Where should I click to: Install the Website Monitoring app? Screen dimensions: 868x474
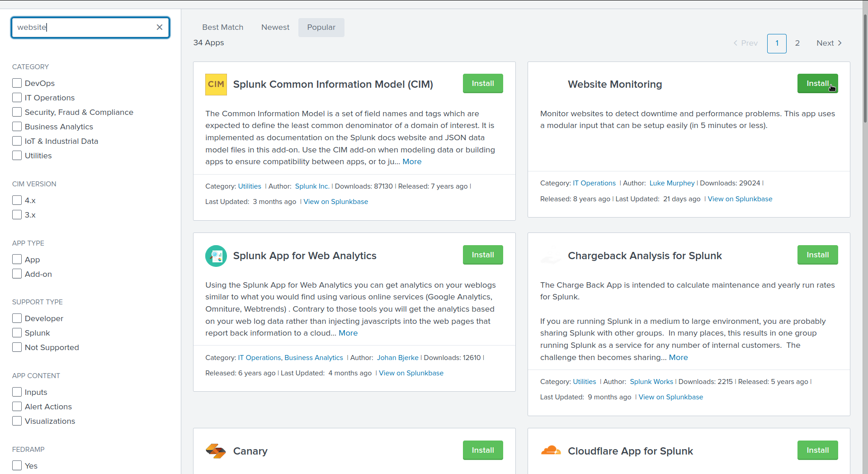tap(817, 84)
